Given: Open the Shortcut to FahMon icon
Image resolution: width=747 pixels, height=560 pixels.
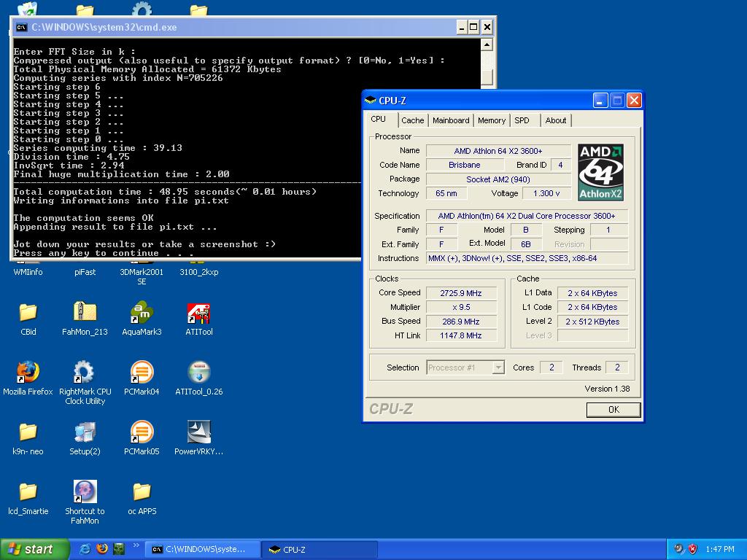Looking at the screenshot, I should click(x=85, y=503).
